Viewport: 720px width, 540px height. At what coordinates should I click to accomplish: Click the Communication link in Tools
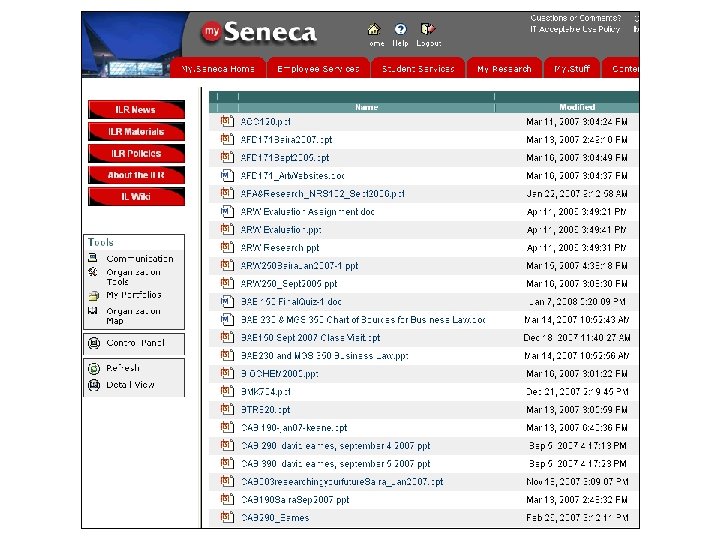[140, 259]
